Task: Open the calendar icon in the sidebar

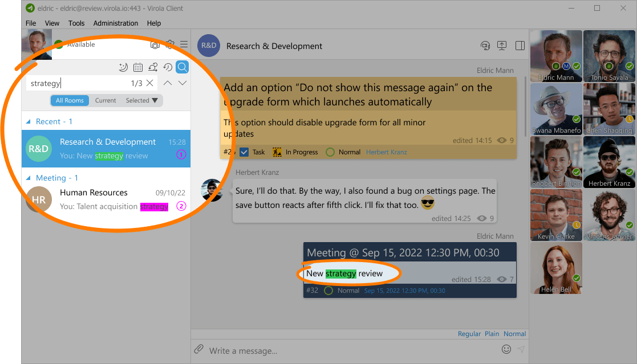Action: [x=137, y=67]
